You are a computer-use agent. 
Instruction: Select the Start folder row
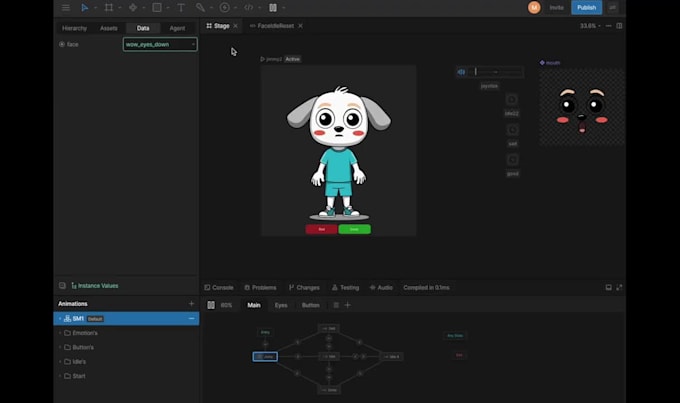[126, 376]
